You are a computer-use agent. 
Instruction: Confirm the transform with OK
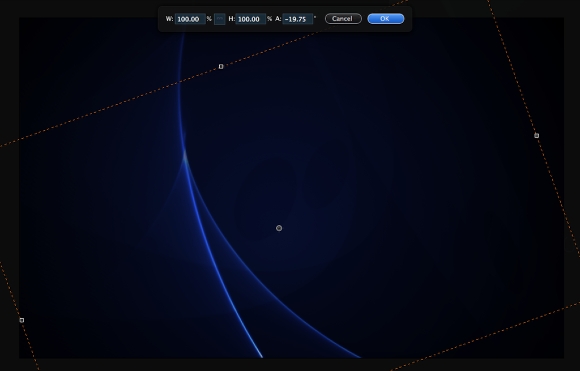pos(386,19)
